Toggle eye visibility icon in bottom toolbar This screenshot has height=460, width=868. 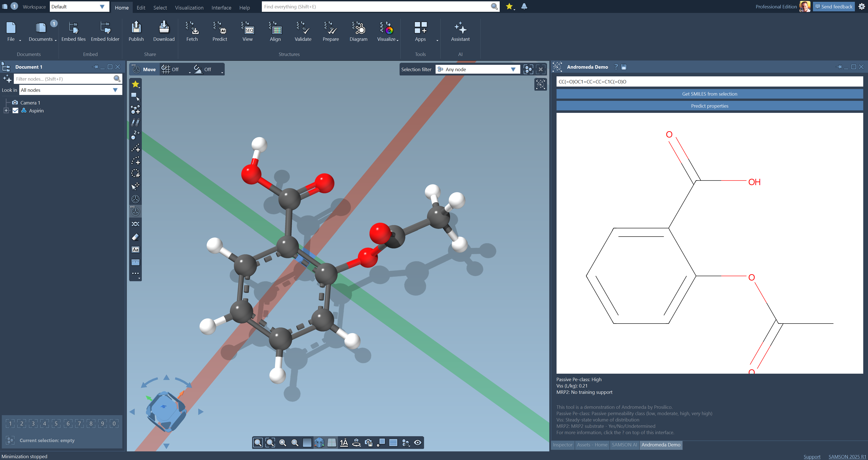(417, 443)
